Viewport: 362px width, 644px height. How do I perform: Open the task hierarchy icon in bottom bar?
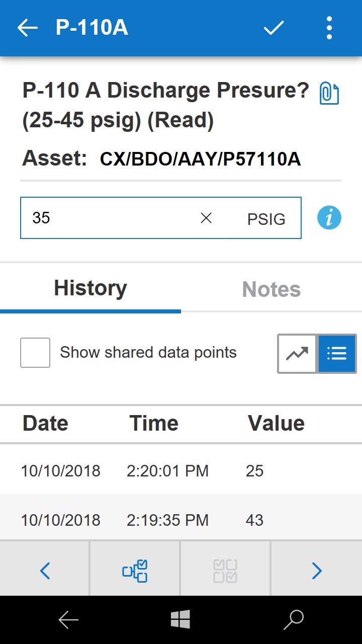click(x=135, y=571)
